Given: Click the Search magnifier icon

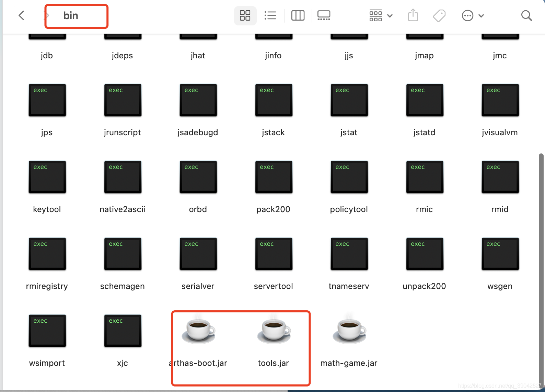Looking at the screenshot, I should click(526, 15).
